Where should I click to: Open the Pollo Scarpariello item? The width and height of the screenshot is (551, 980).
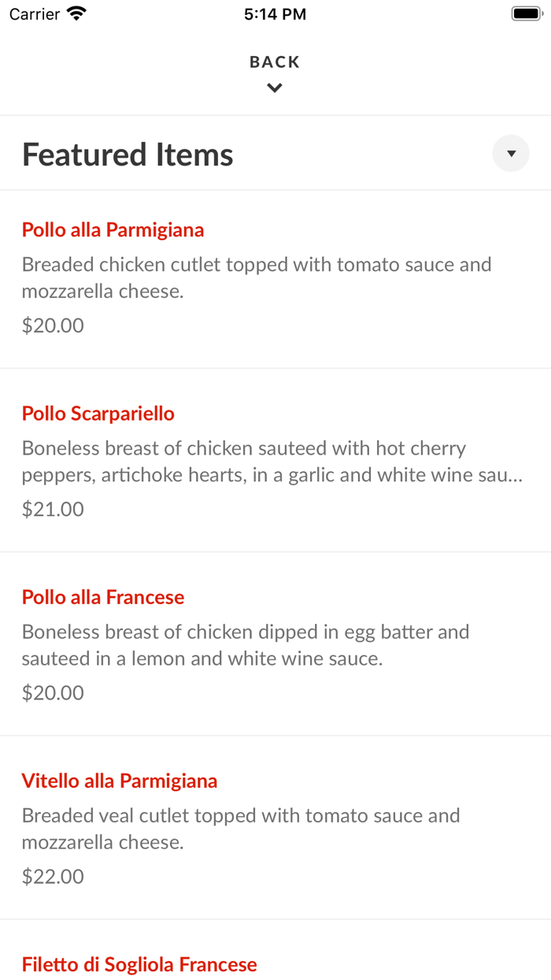pyautogui.click(x=98, y=413)
